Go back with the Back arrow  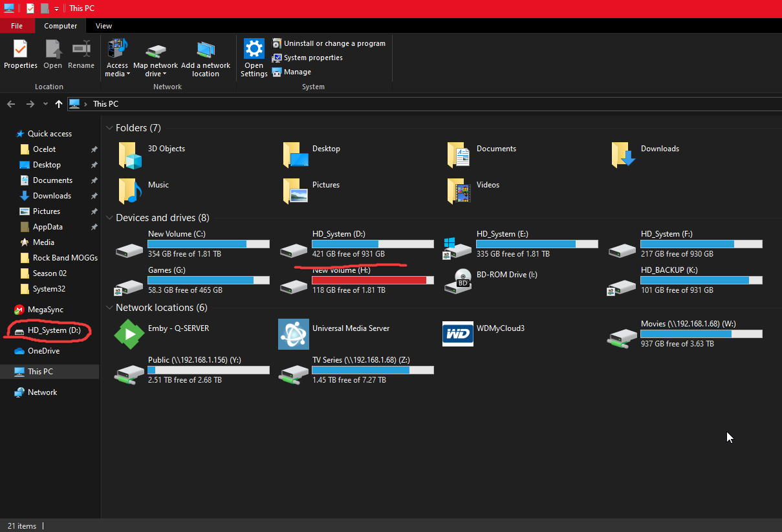coord(11,104)
